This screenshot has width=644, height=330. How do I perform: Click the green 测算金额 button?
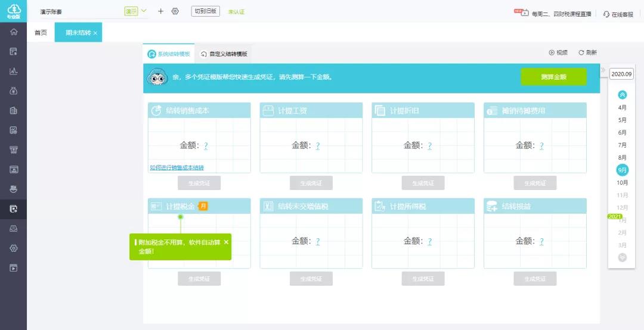coord(553,77)
